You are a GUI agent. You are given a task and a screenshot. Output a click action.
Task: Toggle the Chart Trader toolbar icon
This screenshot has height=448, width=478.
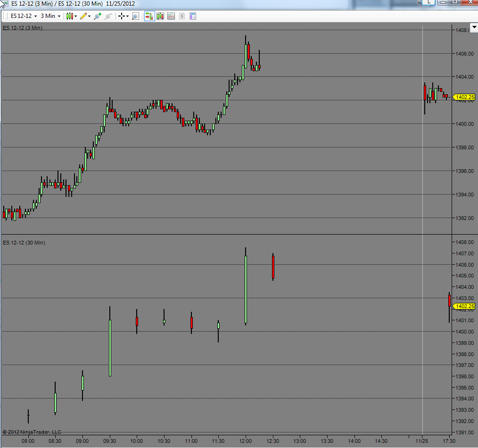coord(149,16)
